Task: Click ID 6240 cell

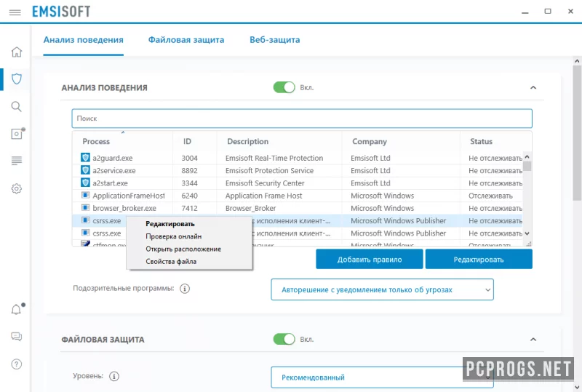Action: (x=189, y=196)
